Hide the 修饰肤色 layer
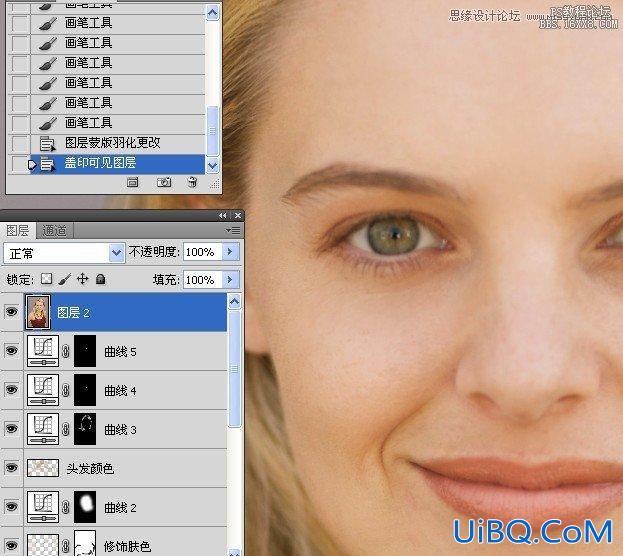The image size is (623, 556). (x=11, y=545)
